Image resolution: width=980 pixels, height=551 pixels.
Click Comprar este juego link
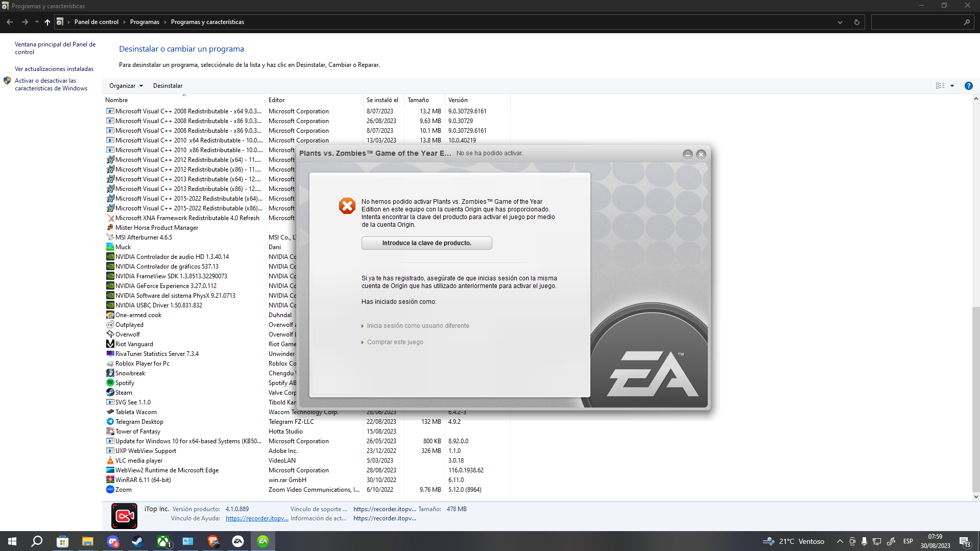click(395, 342)
